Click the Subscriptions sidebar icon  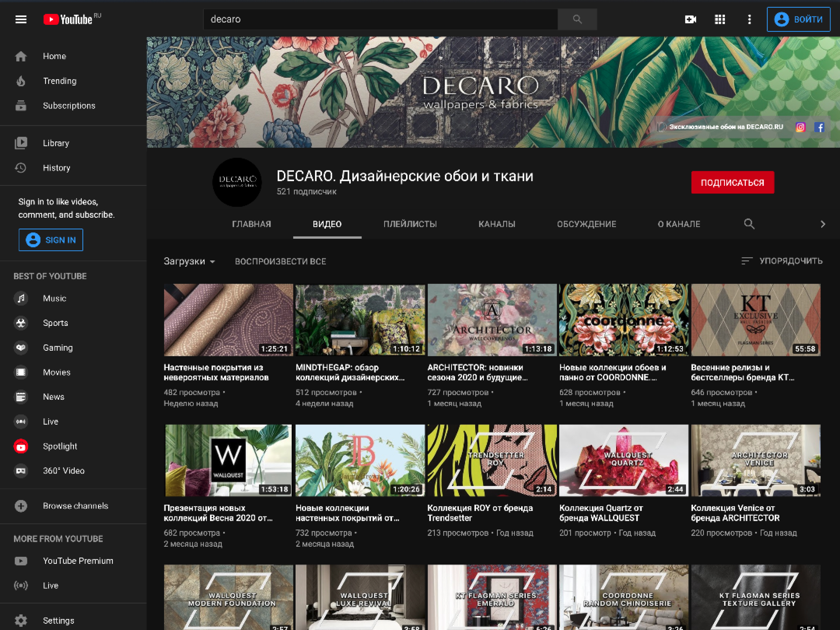click(x=21, y=106)
